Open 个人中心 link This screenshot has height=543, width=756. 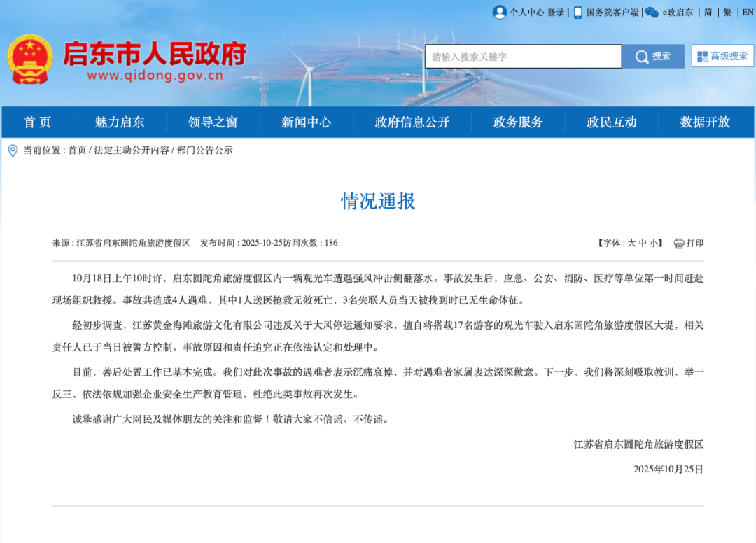[527, 13]
